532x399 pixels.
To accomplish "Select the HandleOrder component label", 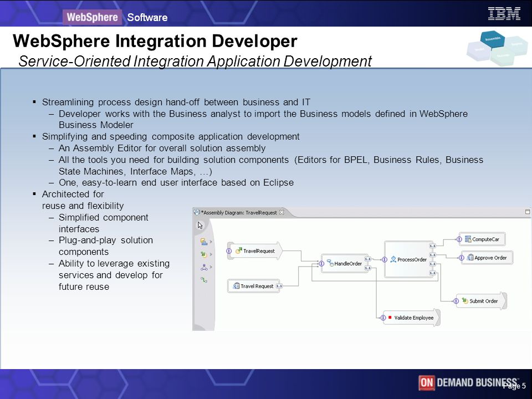I will coord(348,263).
